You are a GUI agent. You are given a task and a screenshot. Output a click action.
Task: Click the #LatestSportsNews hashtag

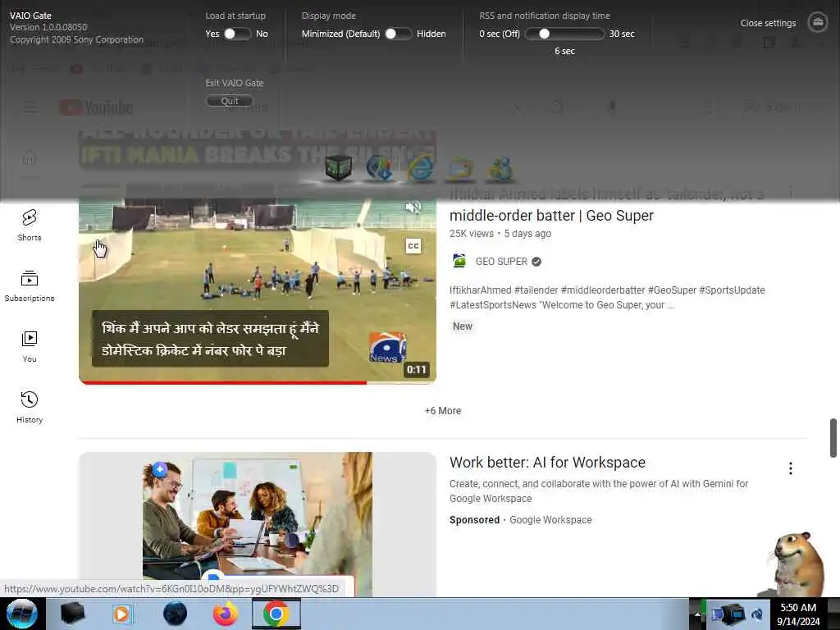(x=493, y=305)
